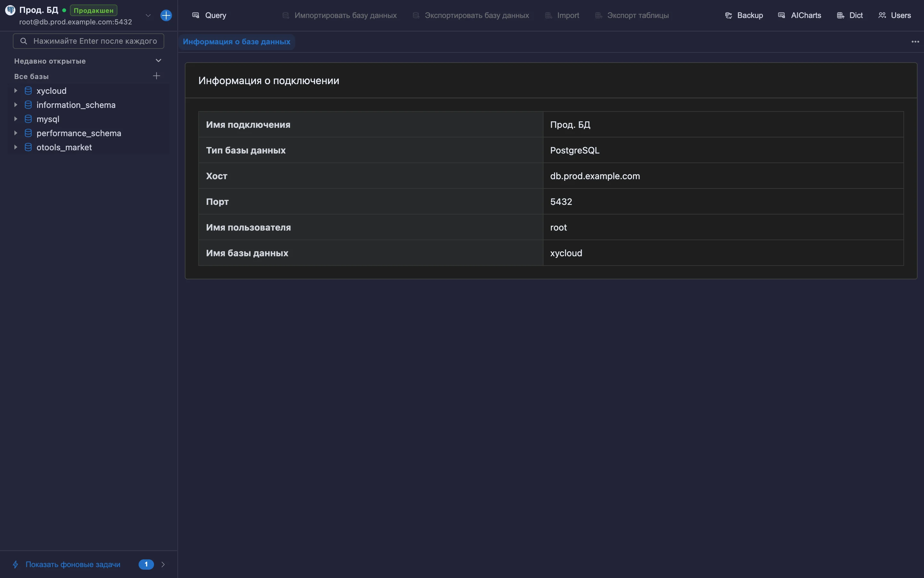
Task: Open the Dict data dictionary
Action: pos(850,15)
